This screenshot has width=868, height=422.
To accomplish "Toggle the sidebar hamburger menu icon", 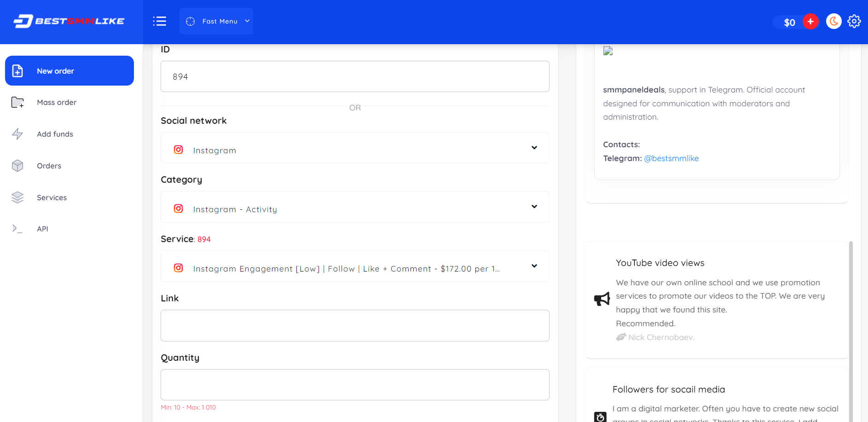I will (x=160, y=21).
